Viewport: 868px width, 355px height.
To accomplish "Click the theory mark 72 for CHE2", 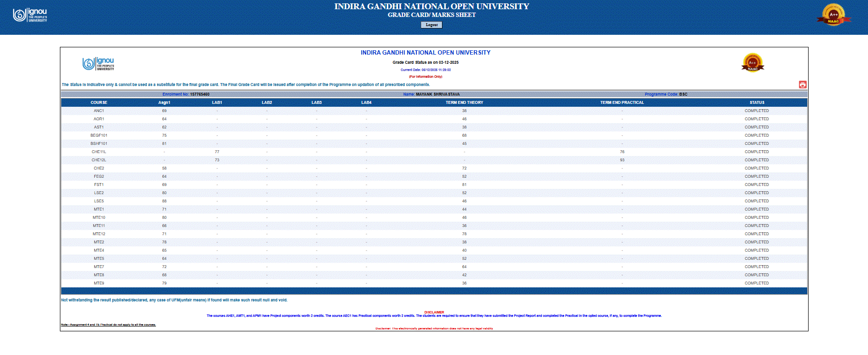I will (464, 168).
